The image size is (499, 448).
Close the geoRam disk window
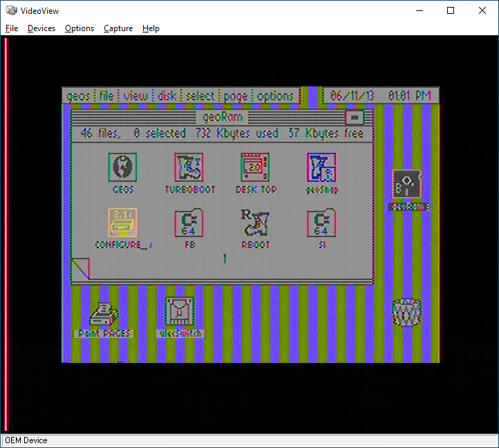pos(354,118)
